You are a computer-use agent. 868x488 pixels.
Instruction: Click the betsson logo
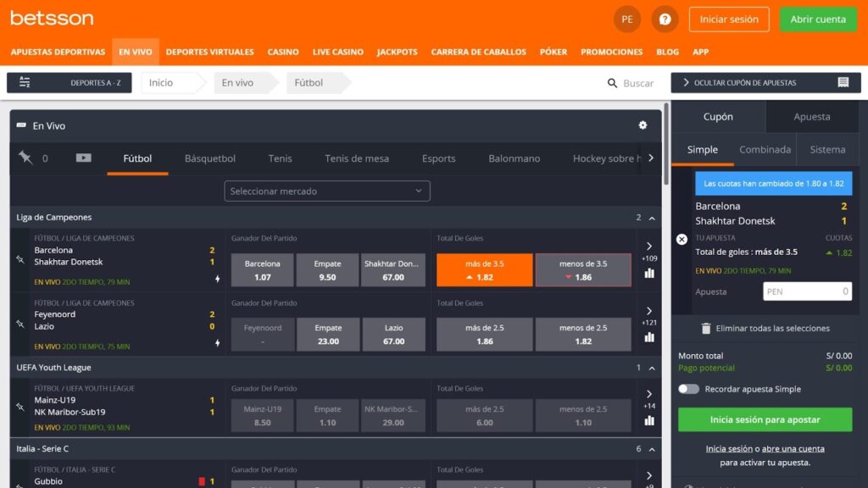[x=52, y=19]
